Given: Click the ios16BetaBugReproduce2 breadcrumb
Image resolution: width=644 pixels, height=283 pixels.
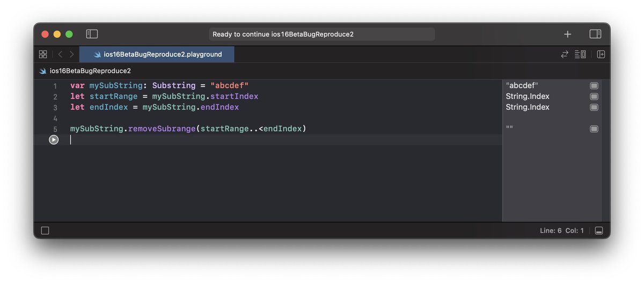Looking at the screenshot, I should pyautogui.click(x=90, y=71).
